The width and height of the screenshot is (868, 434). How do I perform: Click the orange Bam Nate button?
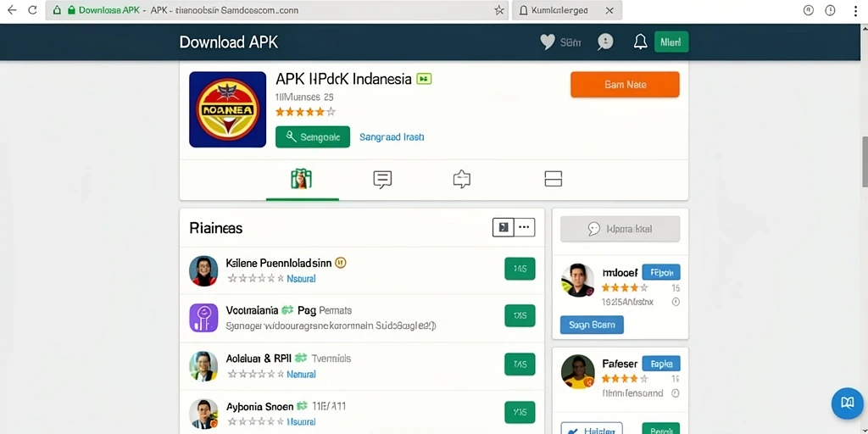[625, 85]
